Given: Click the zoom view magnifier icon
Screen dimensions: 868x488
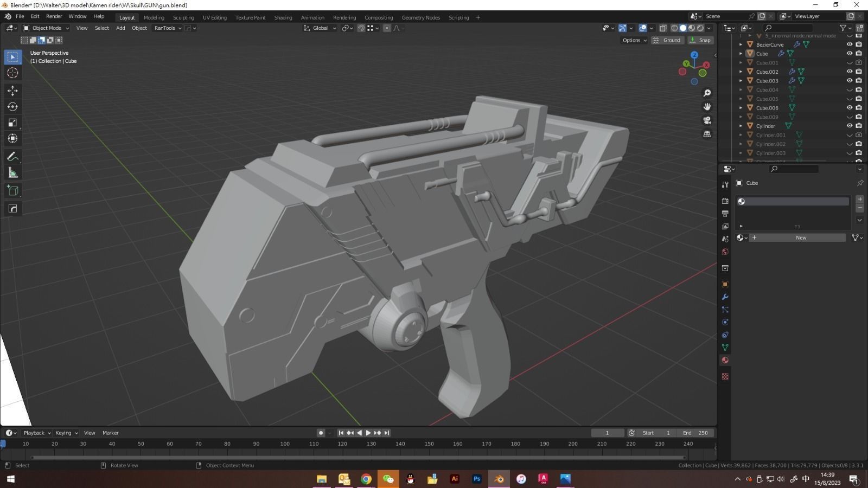Looking at the screenshot, I should click(707, 93).
